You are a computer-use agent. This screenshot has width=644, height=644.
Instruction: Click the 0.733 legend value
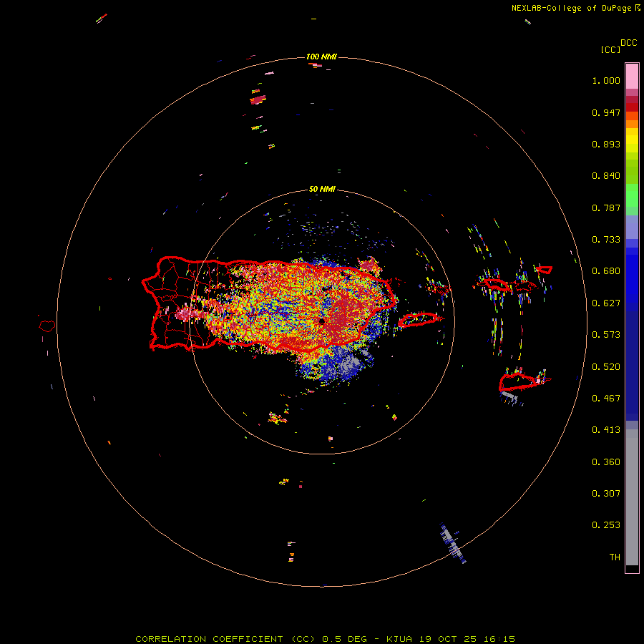[606, 240]
